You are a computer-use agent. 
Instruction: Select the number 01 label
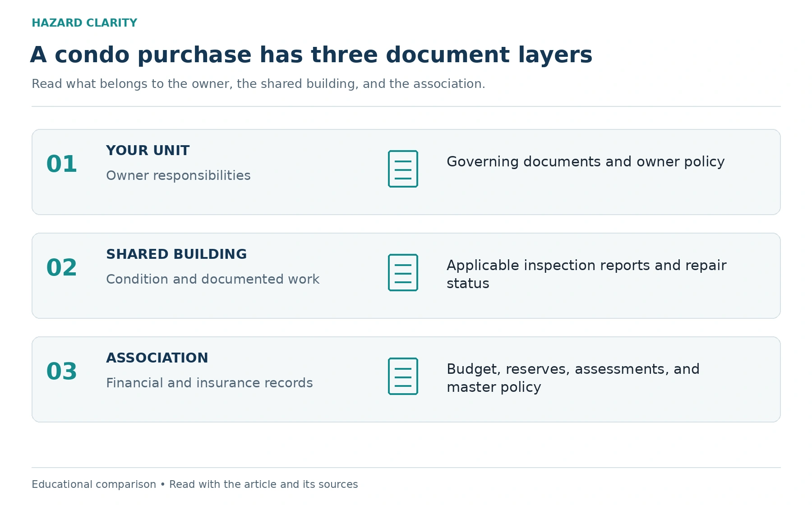(x=62, y=164)
